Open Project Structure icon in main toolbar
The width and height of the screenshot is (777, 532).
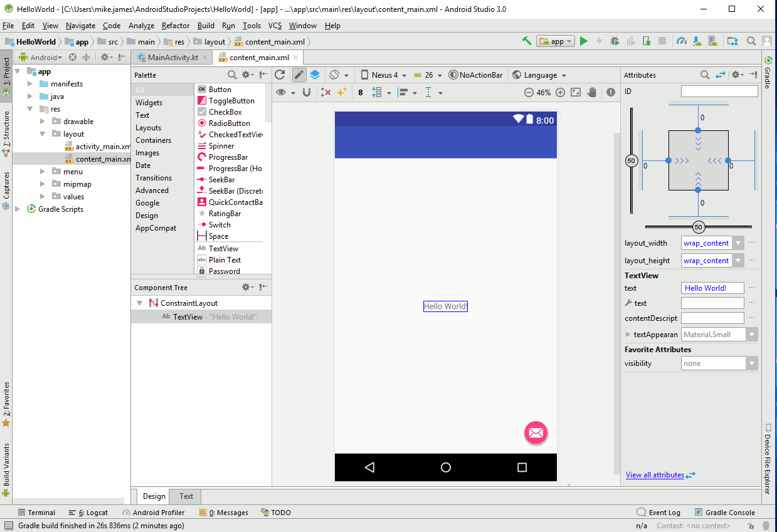pos(732,41)
